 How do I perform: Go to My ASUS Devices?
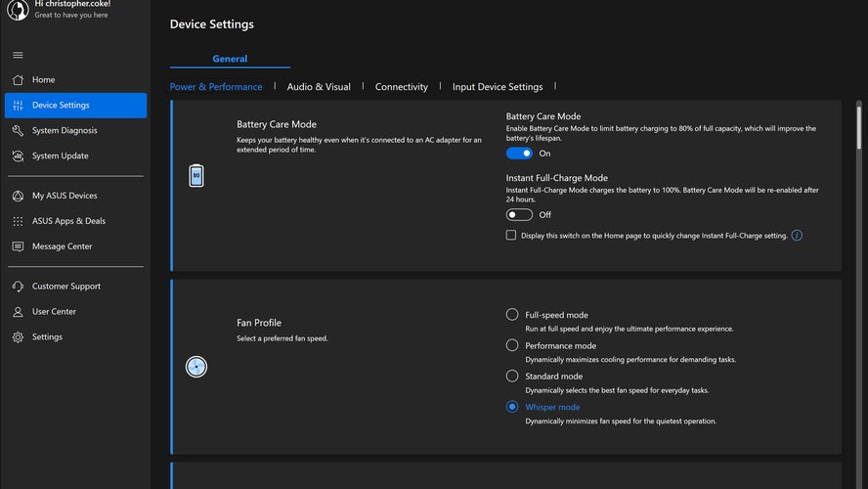65,196
